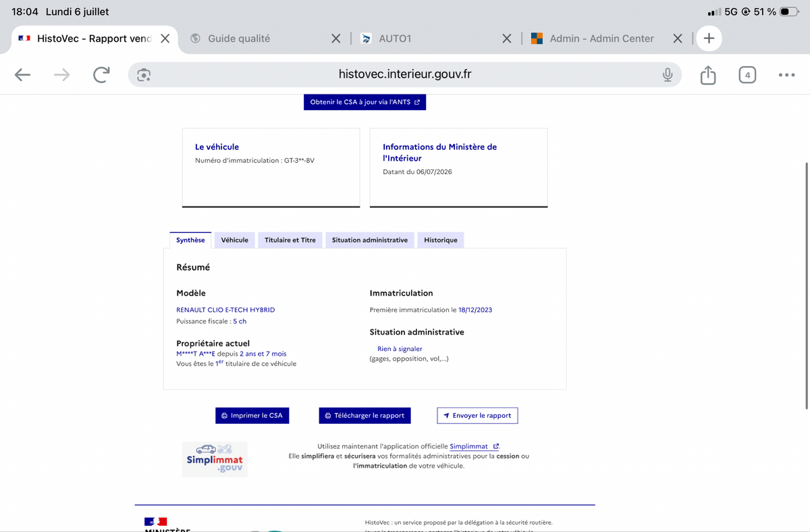The height and width of the screenshot is (532, 810).
Task: Switch to the Admin - Admin Center tab
Action: coord(601,38)
